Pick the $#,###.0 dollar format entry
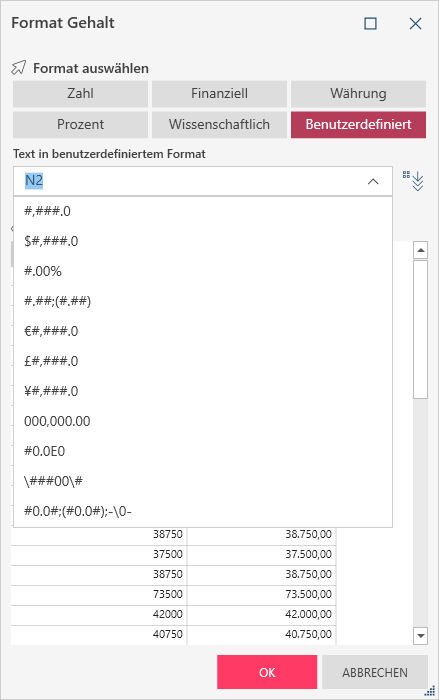439x700 pixels. 203,241
